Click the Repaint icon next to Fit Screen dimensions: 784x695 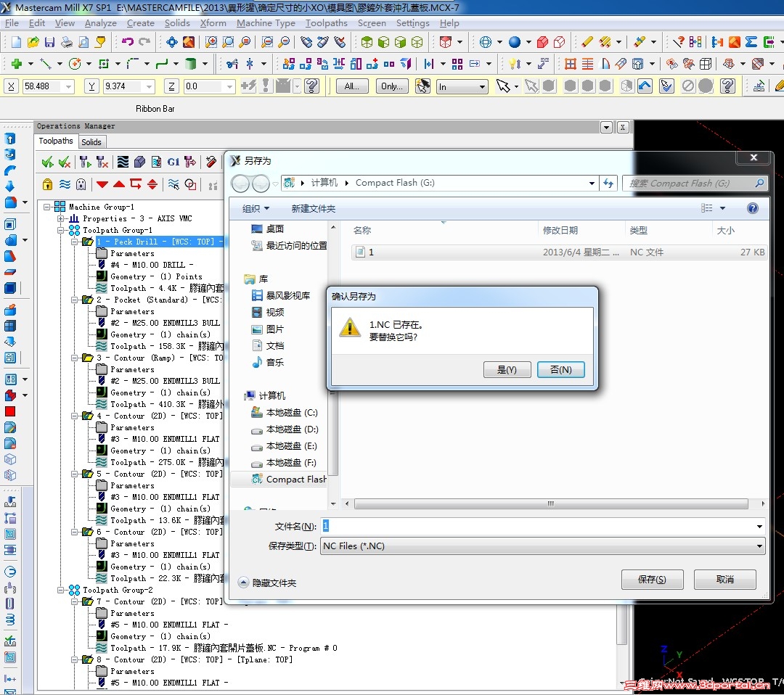(x=189, y=43)
